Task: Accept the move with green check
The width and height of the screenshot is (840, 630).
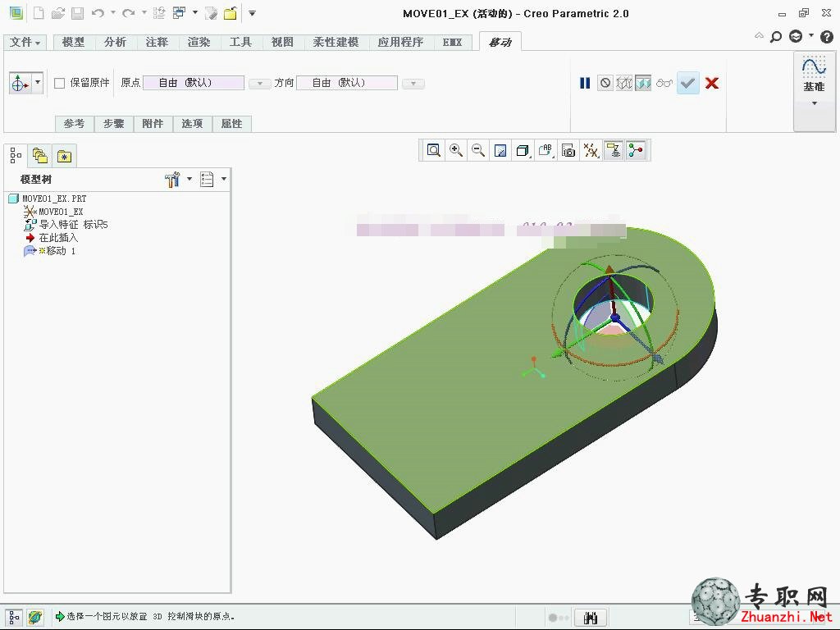Action: tap(688, 83)
